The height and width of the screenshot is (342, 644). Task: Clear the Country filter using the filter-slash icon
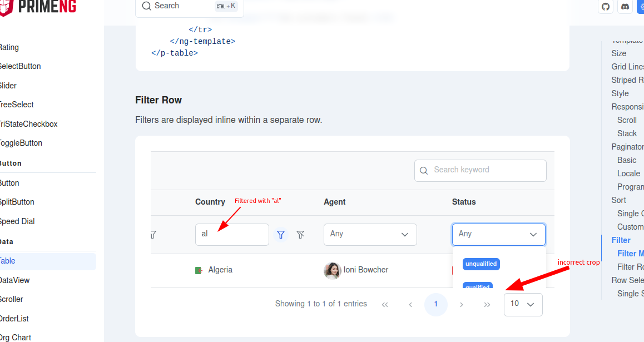click(x=300, y=234)
